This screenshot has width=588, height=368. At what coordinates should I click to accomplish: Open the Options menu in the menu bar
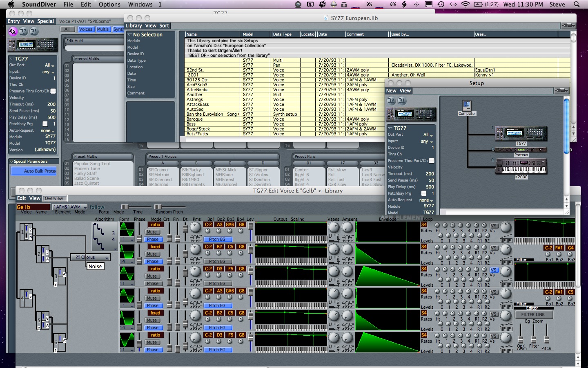pos(109,4)
